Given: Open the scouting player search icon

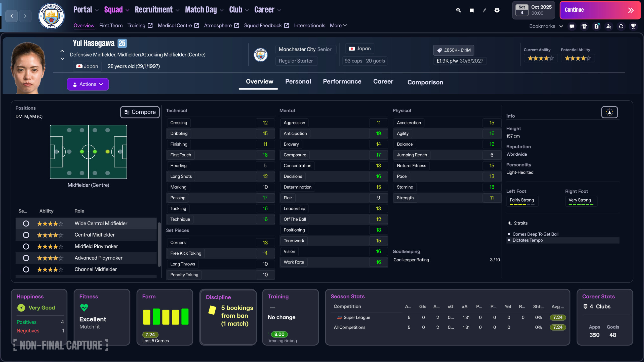Looking at the screenshot, I should [x=609, y=26].
